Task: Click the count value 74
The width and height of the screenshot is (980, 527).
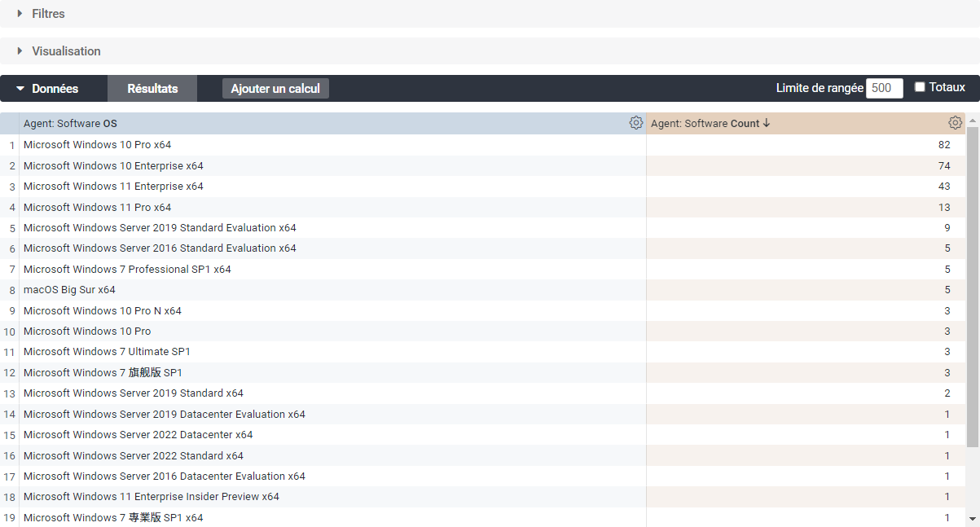Action: click(x=944, y=166)
